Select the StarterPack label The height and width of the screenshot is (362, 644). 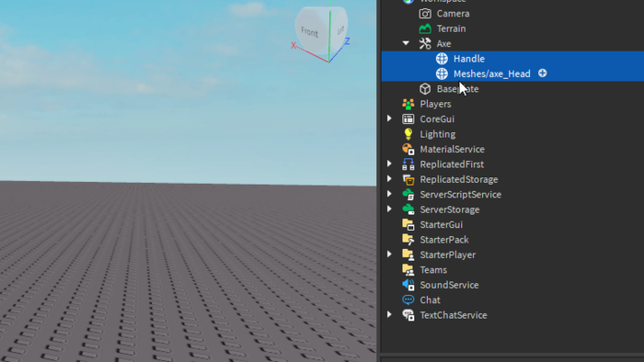[x=444, y=240]
